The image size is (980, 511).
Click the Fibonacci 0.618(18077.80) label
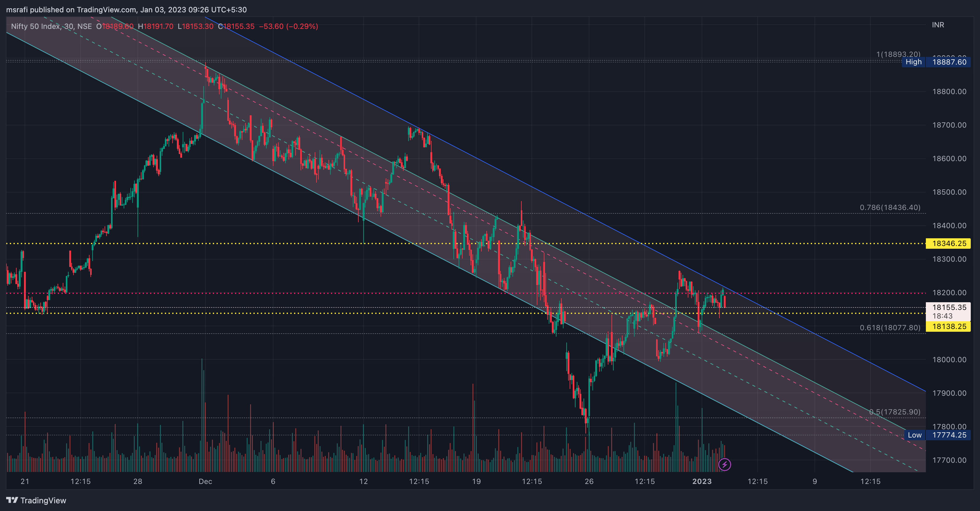point(890,327)
